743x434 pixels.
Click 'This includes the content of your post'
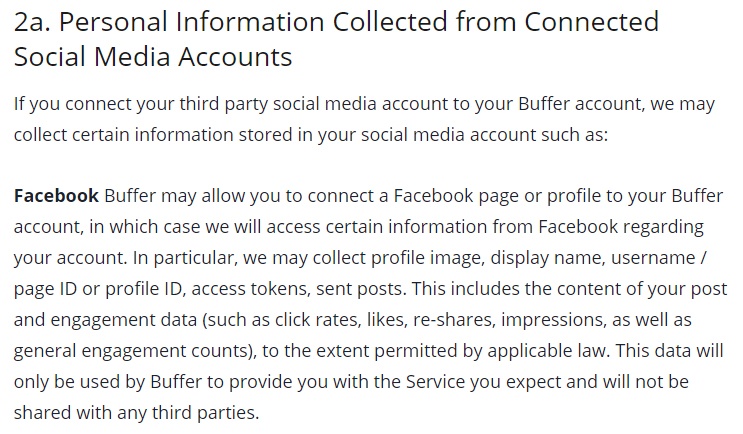coord(569,289)
